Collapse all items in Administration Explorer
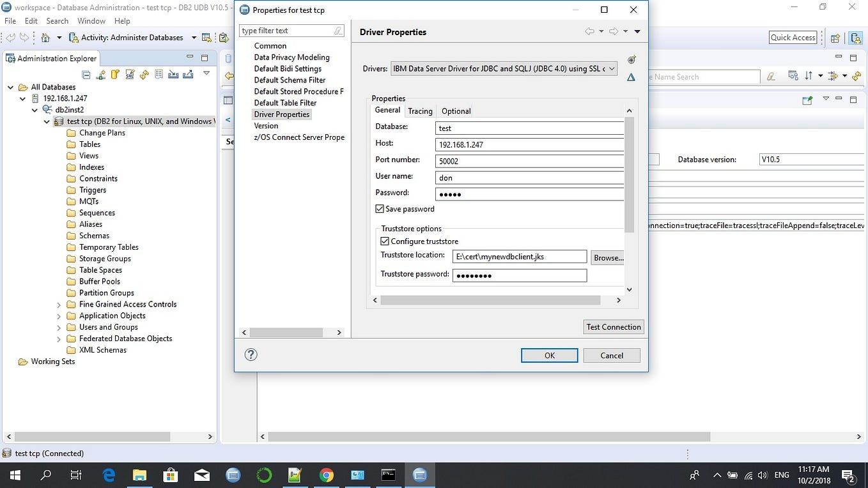The height and width of the screenshot is (488, 868). 86,75
